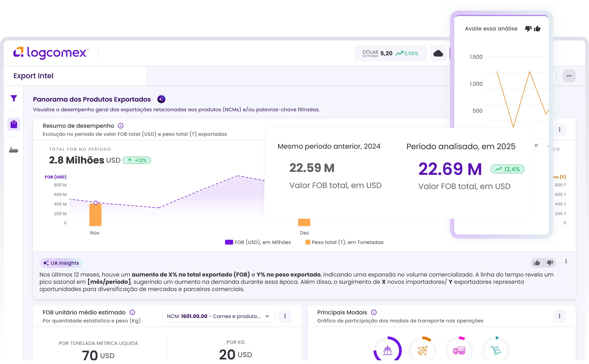This screenshot has width=589, height=364.
Task: Click info icon next to Principais Modais
Action: pyautogui.click(x=374, y=312)
